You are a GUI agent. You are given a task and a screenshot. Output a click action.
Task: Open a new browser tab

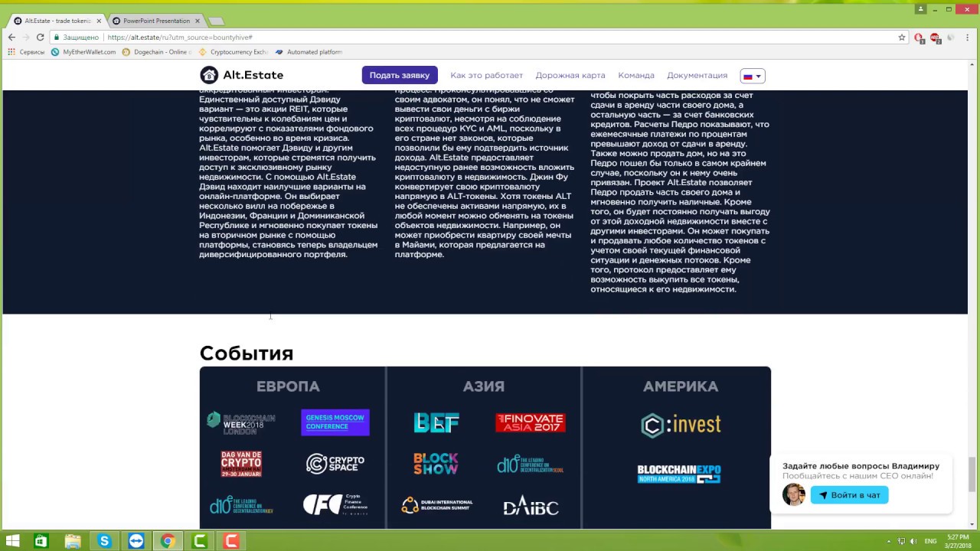click(x=216, y=21)
